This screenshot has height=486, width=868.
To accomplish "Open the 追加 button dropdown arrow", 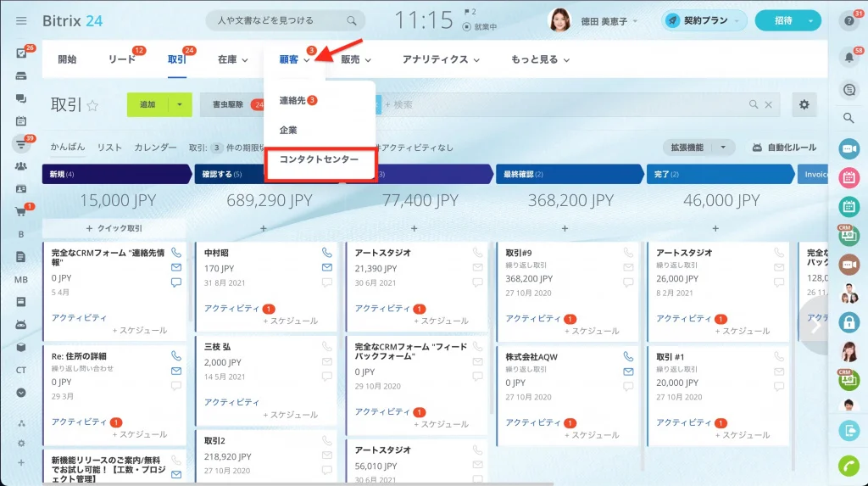I will click(180, 104).
